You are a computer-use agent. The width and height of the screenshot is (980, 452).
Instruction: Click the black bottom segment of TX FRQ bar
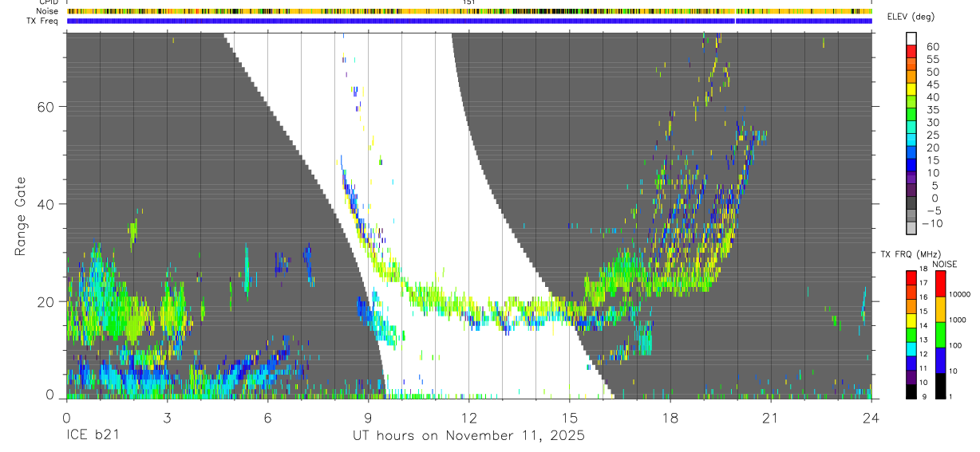[x=911, y=391]
